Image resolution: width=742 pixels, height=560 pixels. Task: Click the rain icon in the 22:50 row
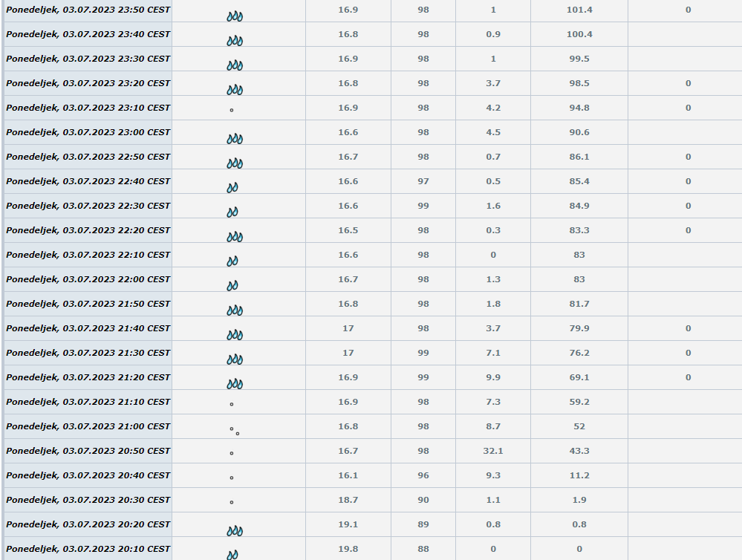pos(235,164)
